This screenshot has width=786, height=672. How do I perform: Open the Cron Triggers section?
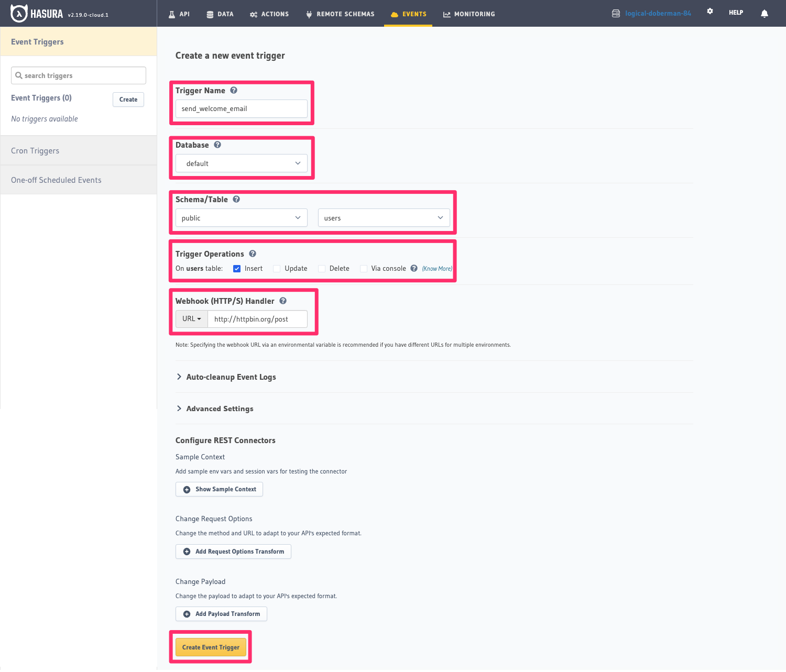coord(35,150)
